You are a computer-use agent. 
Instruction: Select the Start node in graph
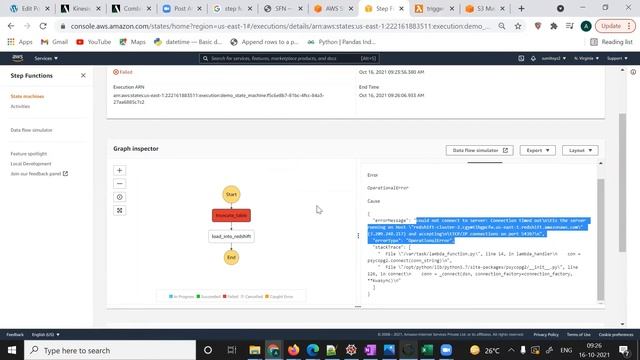click(231, 194)
